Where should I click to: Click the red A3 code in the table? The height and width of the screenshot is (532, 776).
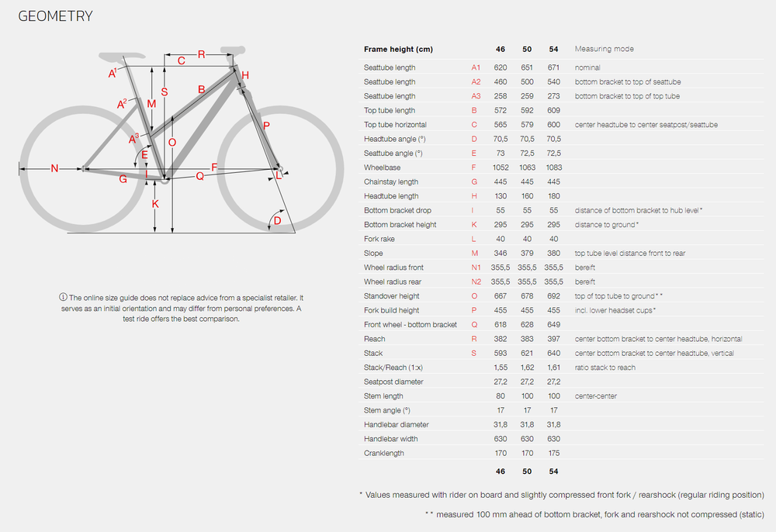tap(476, 96)
